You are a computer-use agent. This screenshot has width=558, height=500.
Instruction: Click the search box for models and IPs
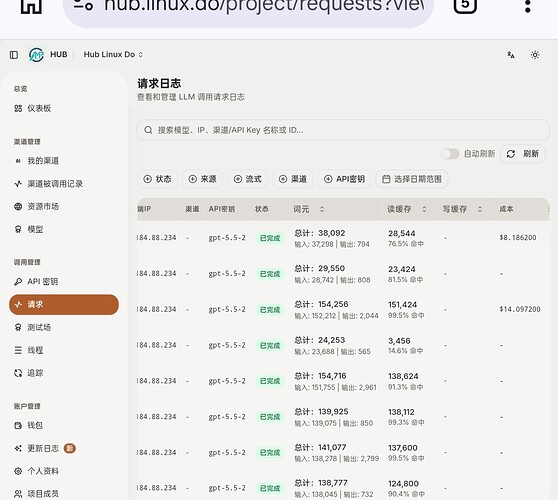coord(343,130)
